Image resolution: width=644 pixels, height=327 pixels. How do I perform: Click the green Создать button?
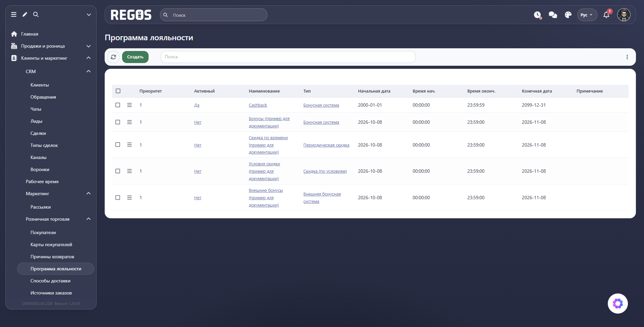pos(135,57)
